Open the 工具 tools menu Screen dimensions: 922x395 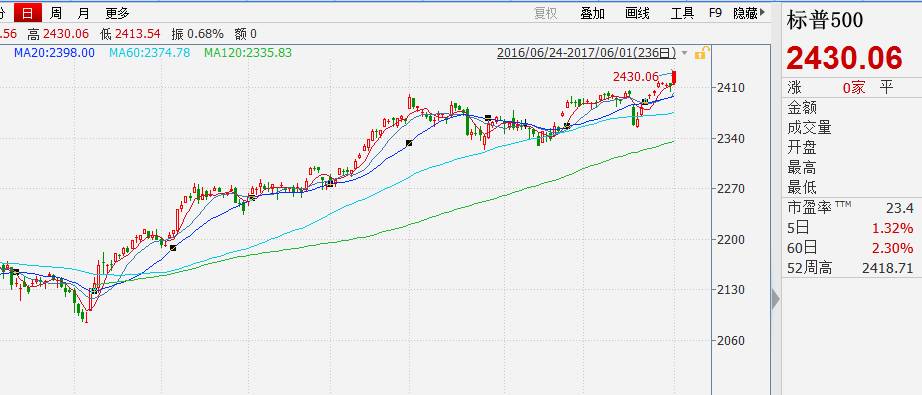point(683,13)
